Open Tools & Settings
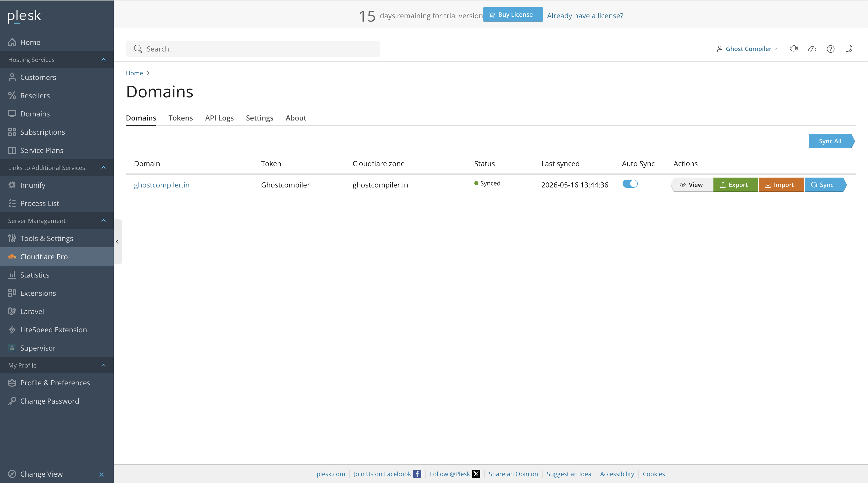This screenshot has height=483, width=868. point(57,238)
